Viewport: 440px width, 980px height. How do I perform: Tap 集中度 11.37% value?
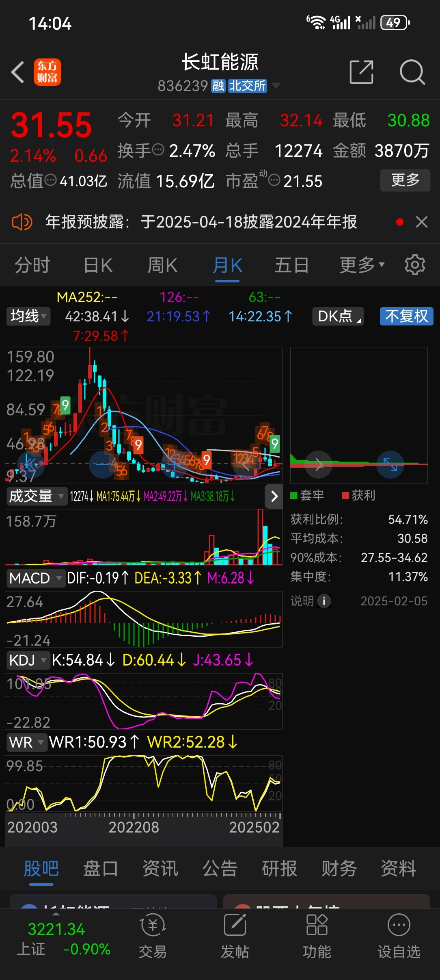click(408, 577)
